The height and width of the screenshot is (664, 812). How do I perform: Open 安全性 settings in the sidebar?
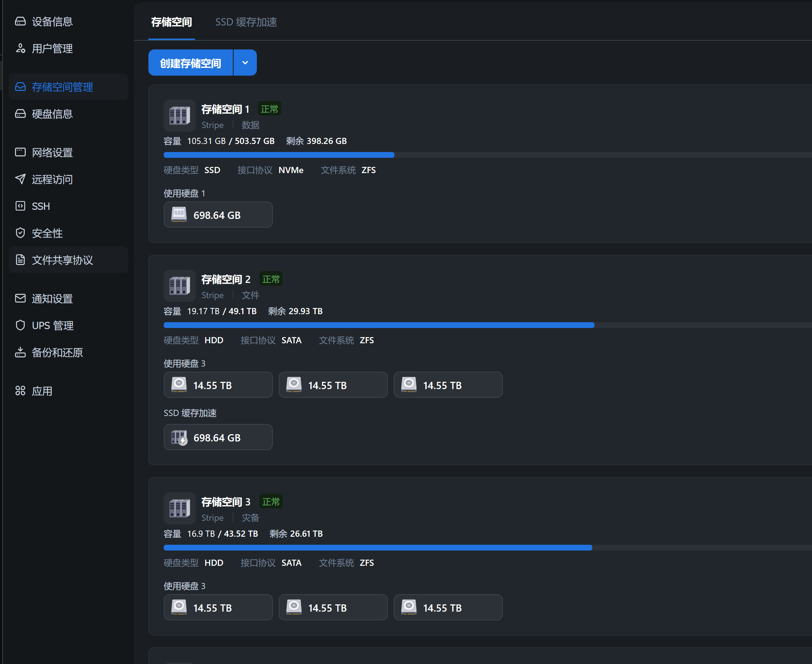tap(47, 233)
